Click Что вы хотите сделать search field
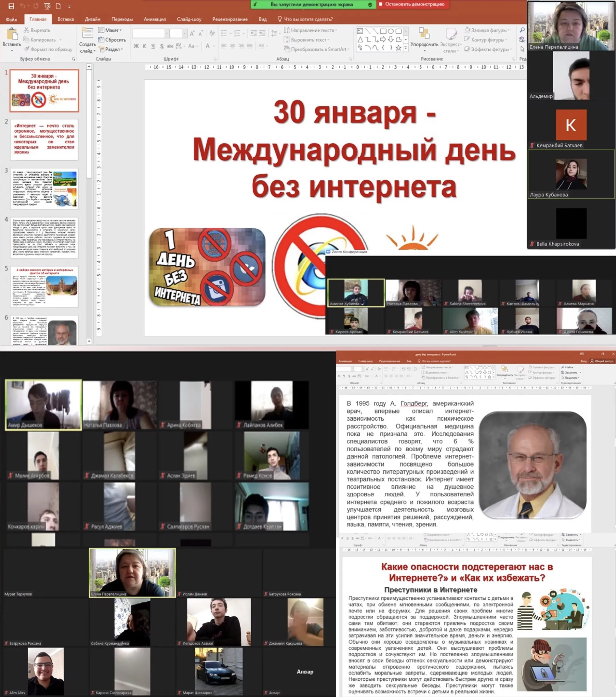 click(305, 19)
